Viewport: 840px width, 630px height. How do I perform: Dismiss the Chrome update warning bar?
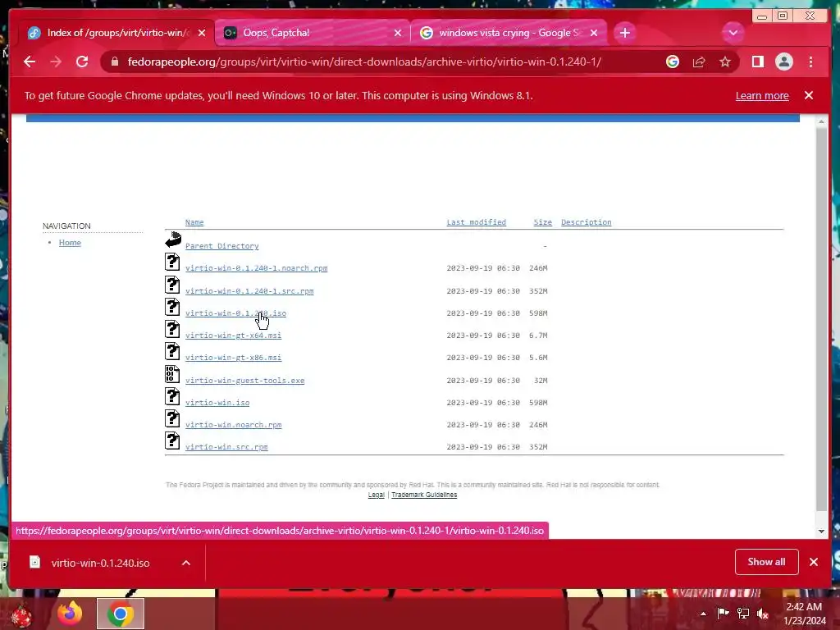click(808, 95)
